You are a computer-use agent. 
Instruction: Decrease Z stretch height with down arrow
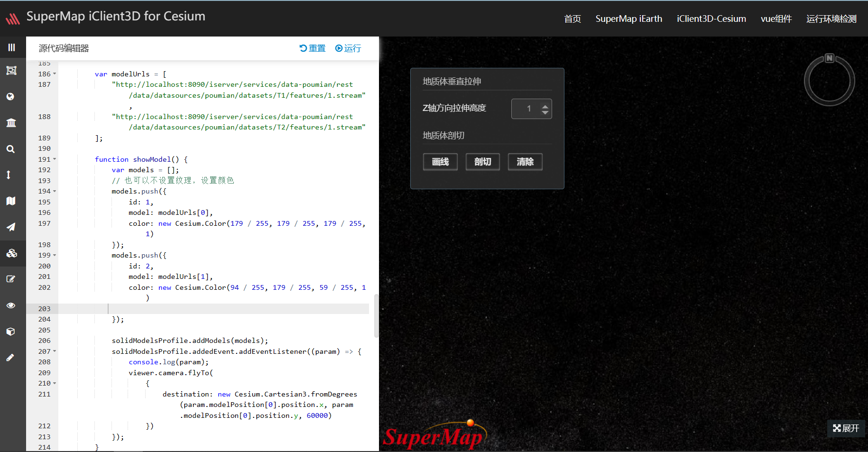pyautogui.click(x=545, y=112)
